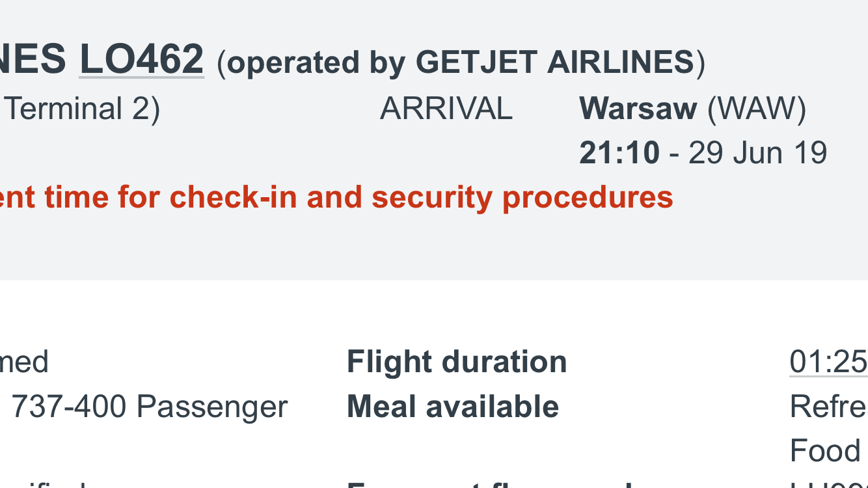Click the partially visible 'Food' meal text
The width and height of the screenshot is (868, 488).
point(825,451)
